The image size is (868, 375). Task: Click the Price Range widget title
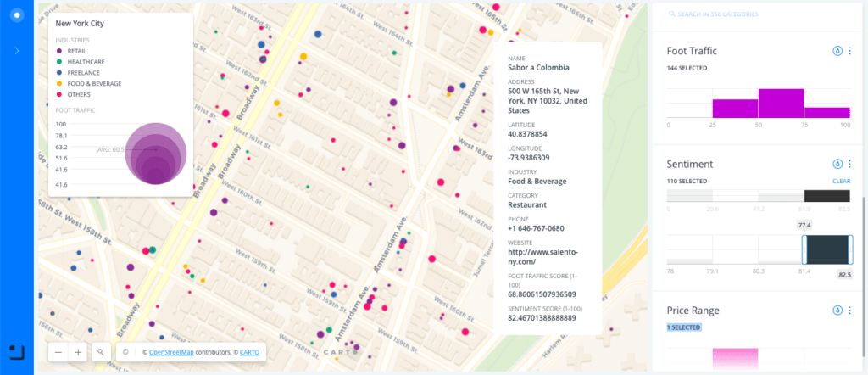pyautogui.click(x=693, y=311)
